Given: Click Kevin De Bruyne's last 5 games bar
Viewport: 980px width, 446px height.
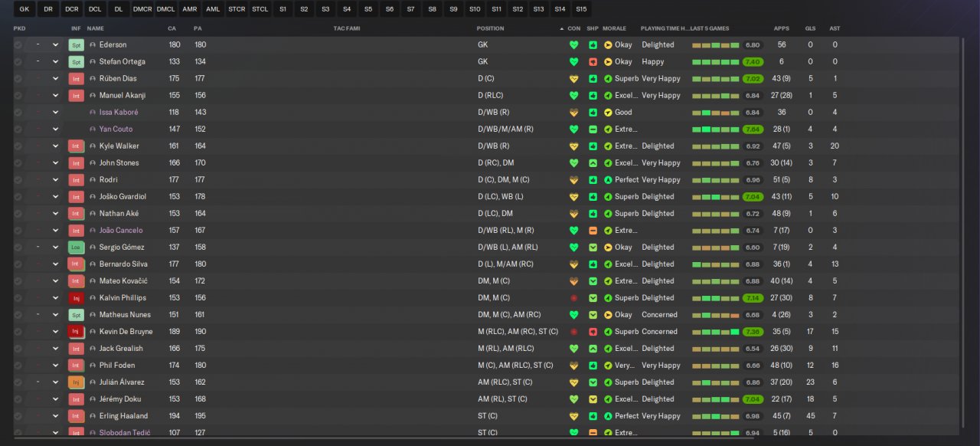Looking at the screenshot, I should pyautogui.click(x=716, y=331).
